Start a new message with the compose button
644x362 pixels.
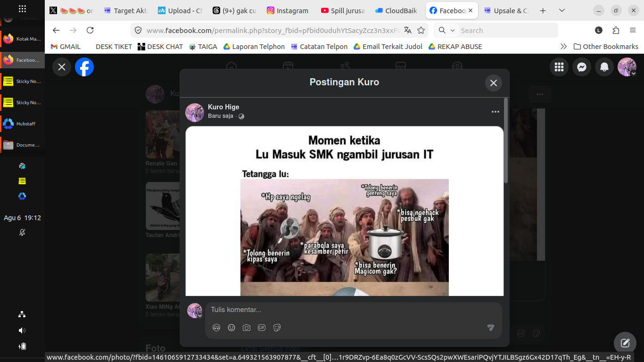click(x=625, y=343)
